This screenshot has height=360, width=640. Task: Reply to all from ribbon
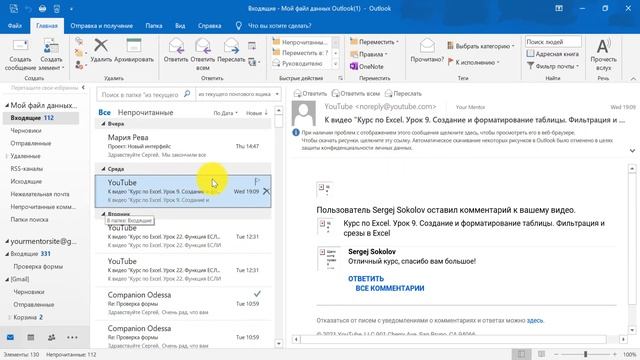[202, 54]
